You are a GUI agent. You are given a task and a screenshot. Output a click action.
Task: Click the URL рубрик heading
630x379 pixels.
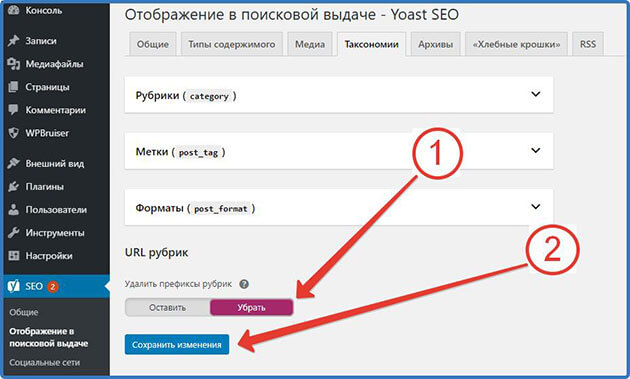157,252
